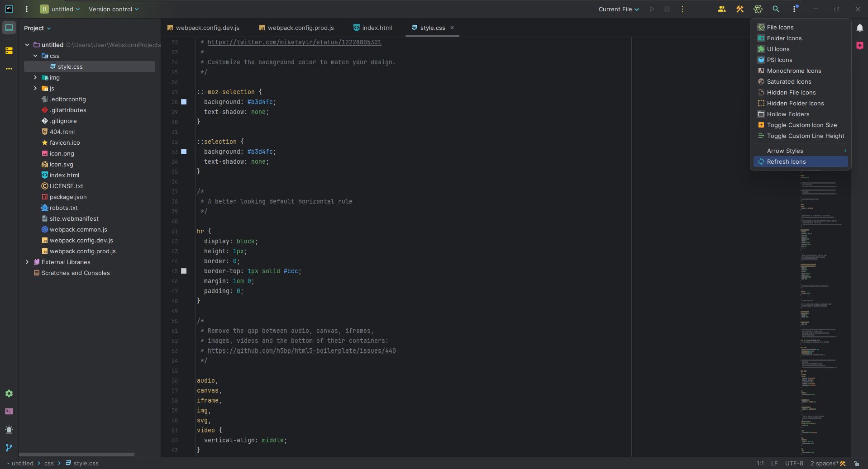Expand the img folder in project tree
The image size is (868, 469).
(35, 78)
